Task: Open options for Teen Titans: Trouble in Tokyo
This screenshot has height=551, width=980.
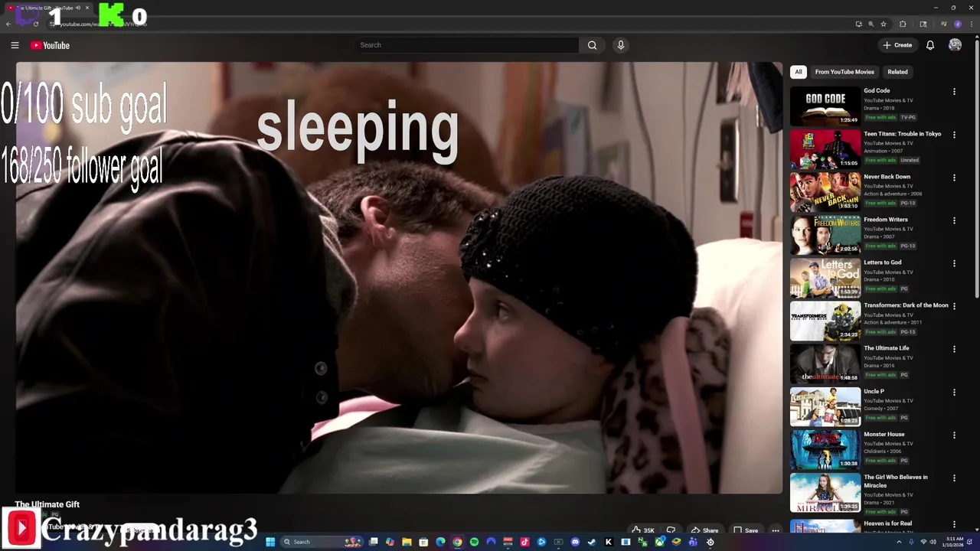Action: click(954, 135)
